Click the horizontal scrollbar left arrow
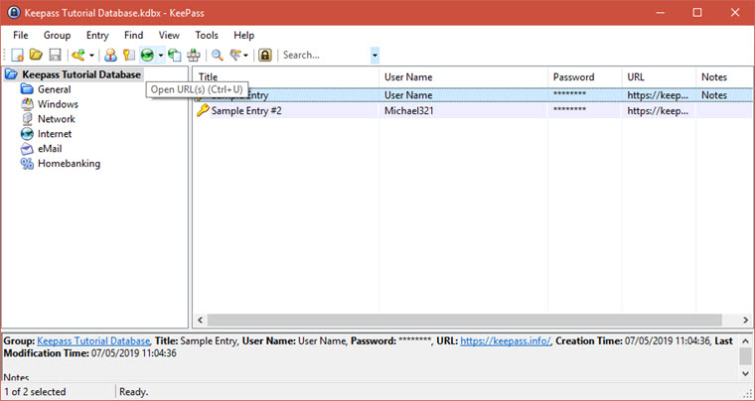This screenshot has width=755, height=401. click(200, 320)
